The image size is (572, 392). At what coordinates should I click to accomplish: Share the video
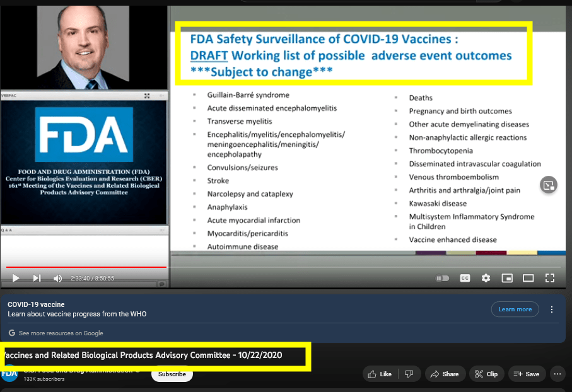[445, 374]
